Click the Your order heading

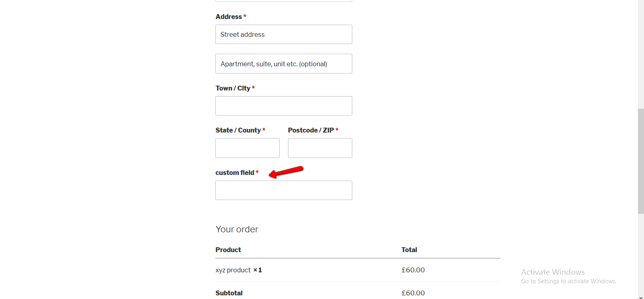237,229
